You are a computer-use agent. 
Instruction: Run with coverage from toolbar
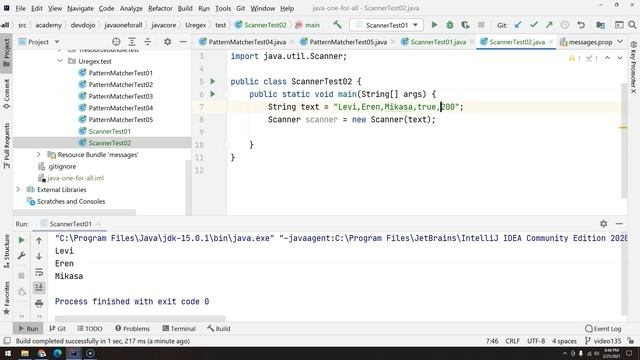(x=465, y=25)
